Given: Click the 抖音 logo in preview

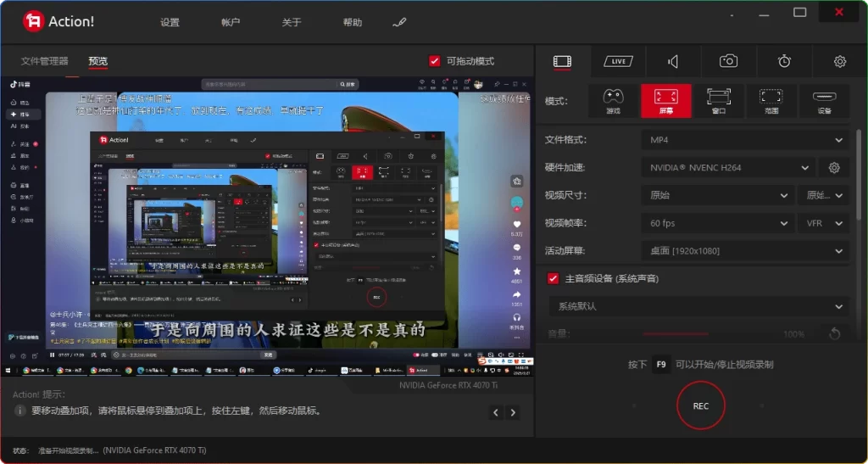Looking at the screenshot, I should pos(20,84).
